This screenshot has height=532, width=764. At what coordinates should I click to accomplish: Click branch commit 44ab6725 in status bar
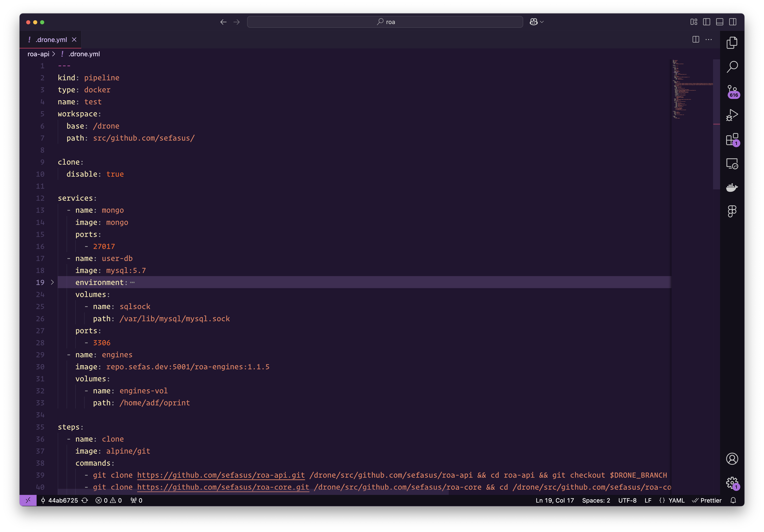[59, 500]
